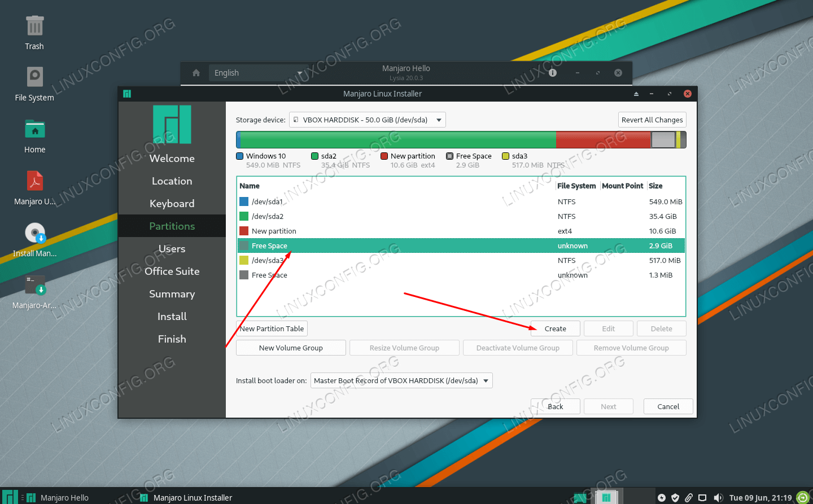Click the home icon in Manjaro Hello

tap(196, 73)
